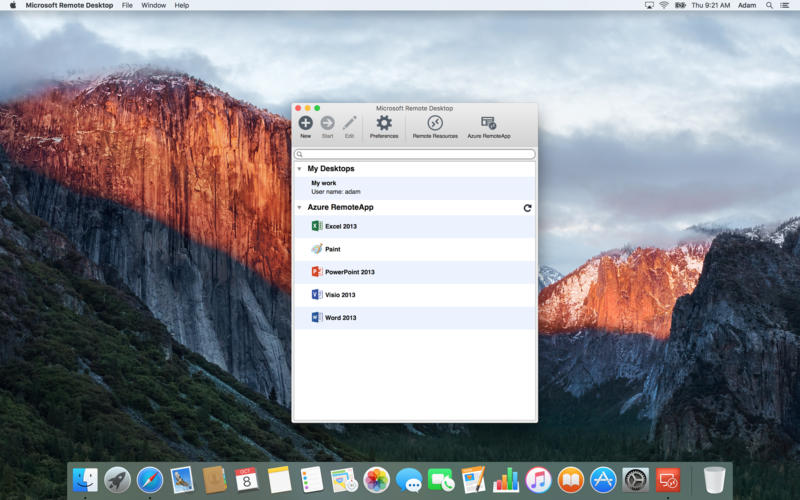This screenshot has height=500, width=800.
Task: Click the Azure RemoteApp toolbar icon
Action: [x=488, y=123]
